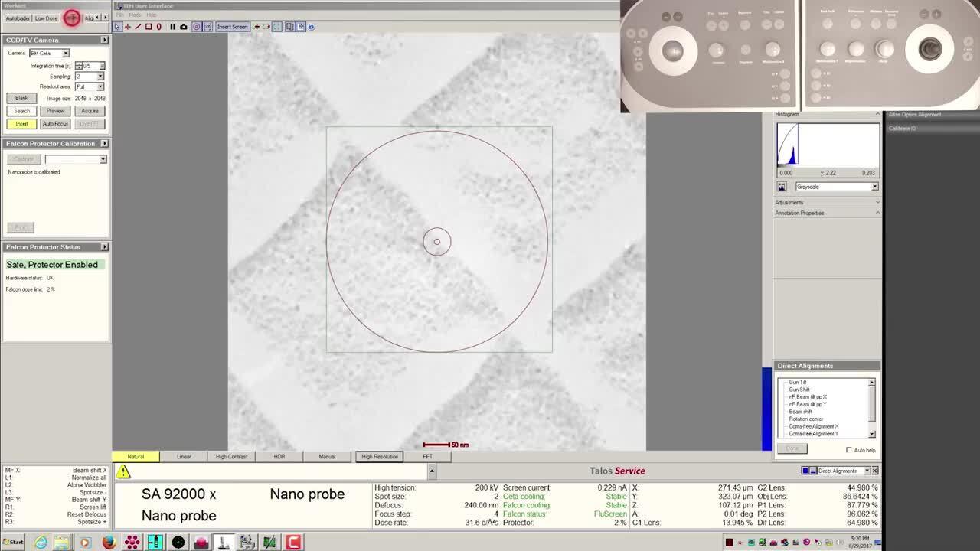Click the camera snapshot icon
Viewport: 980px width, 551px height.
[183, 27]
